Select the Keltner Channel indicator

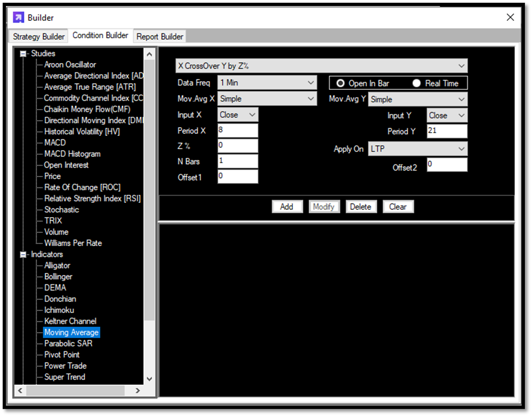[x=70, y=321]
